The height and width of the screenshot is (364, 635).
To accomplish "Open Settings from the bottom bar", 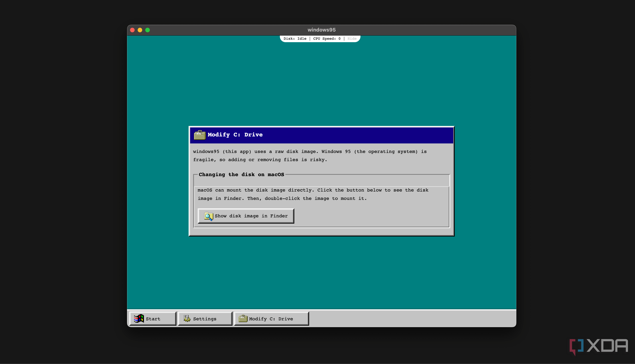I will click(205, 318).
